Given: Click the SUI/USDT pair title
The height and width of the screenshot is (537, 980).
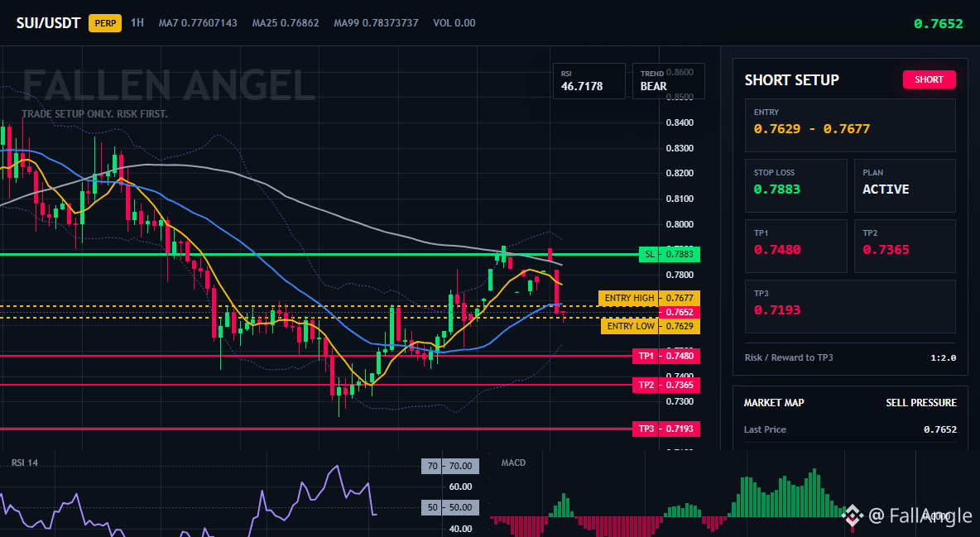Looking at the screenshot, I should coord(48,23).
